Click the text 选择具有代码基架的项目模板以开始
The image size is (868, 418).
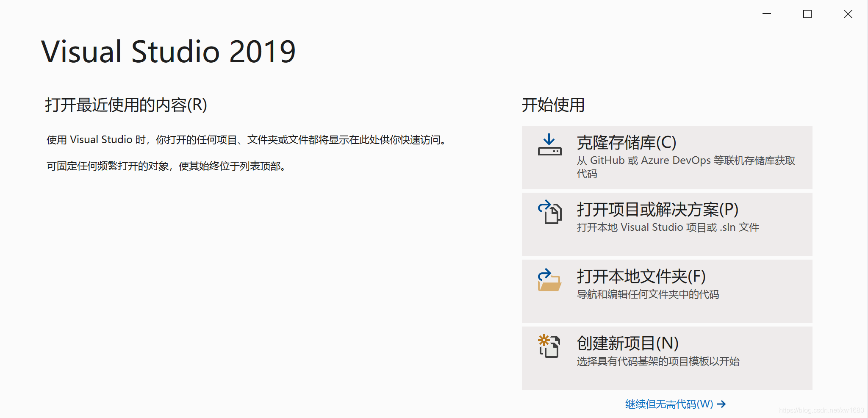tap(658, 361)
